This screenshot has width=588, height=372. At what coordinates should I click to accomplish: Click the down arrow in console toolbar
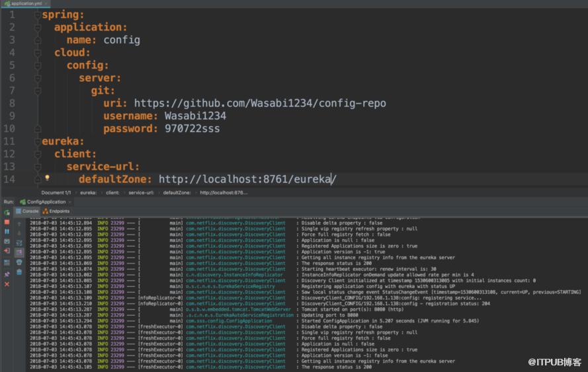pyautogui.click(x=19, y=233)
